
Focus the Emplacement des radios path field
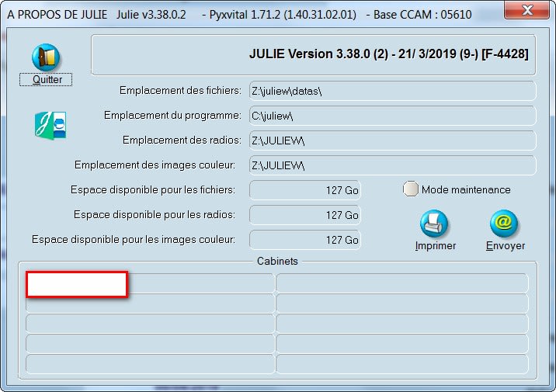392,140
